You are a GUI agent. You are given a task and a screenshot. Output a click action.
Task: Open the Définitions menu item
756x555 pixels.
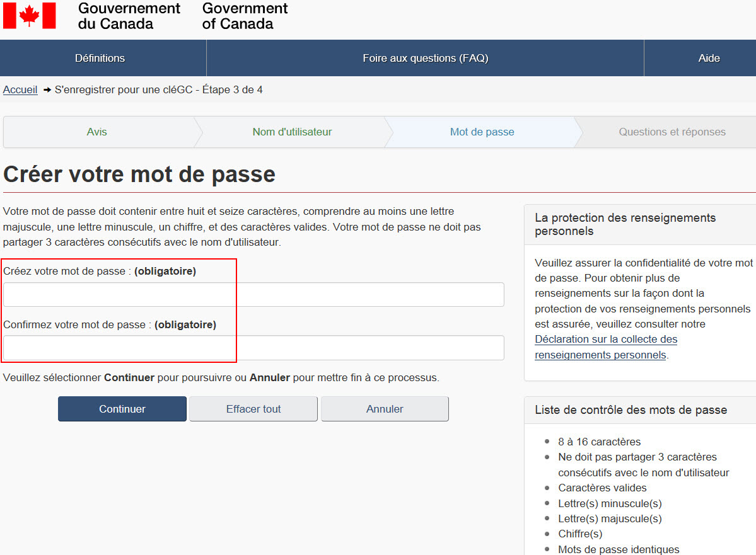pos(100,59)
